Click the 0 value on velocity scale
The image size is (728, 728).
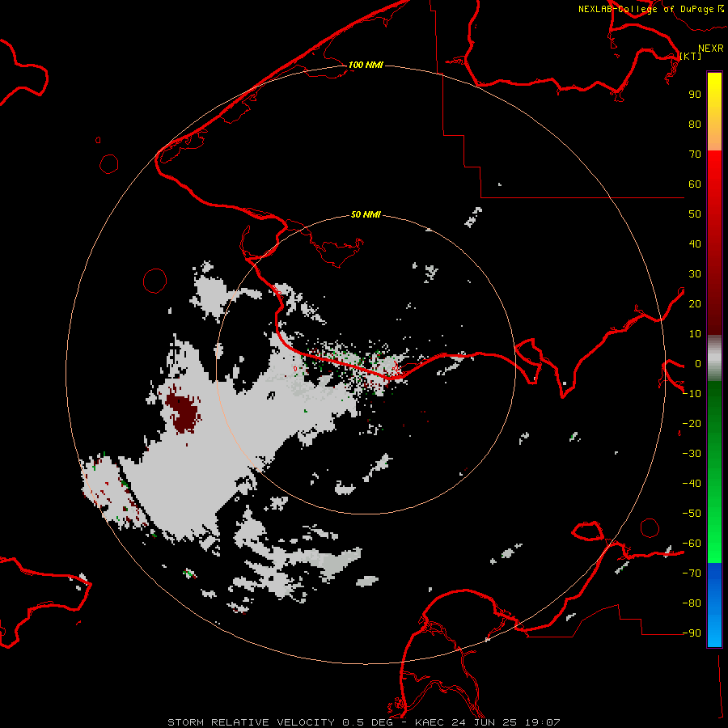pos(698,364)
